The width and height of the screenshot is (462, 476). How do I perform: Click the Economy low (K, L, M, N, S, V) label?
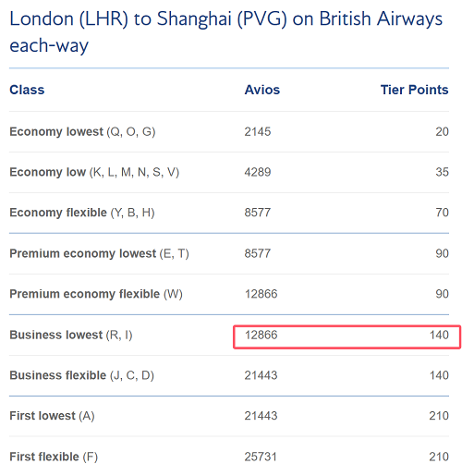coord(94,172)
